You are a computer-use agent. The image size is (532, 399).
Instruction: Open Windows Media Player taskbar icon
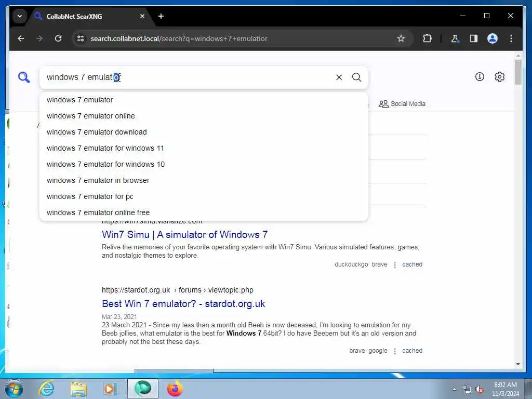pos(110,389)
